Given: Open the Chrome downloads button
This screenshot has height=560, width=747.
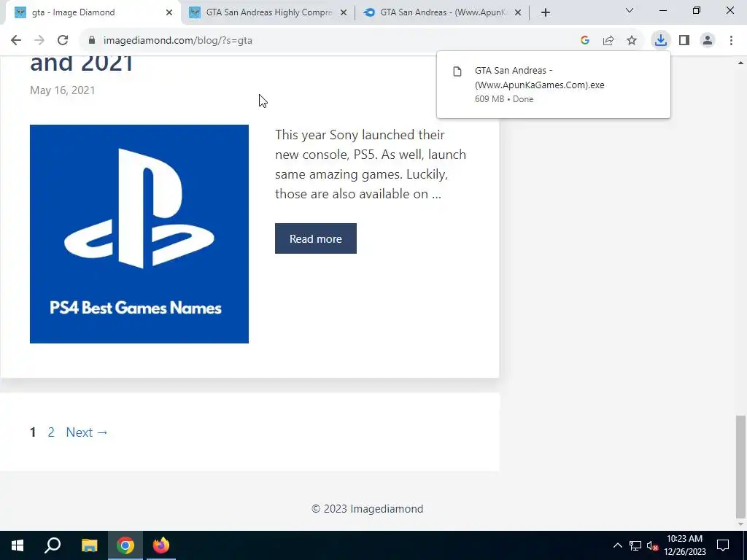Looking at the screenshot, I should point(660,41).
